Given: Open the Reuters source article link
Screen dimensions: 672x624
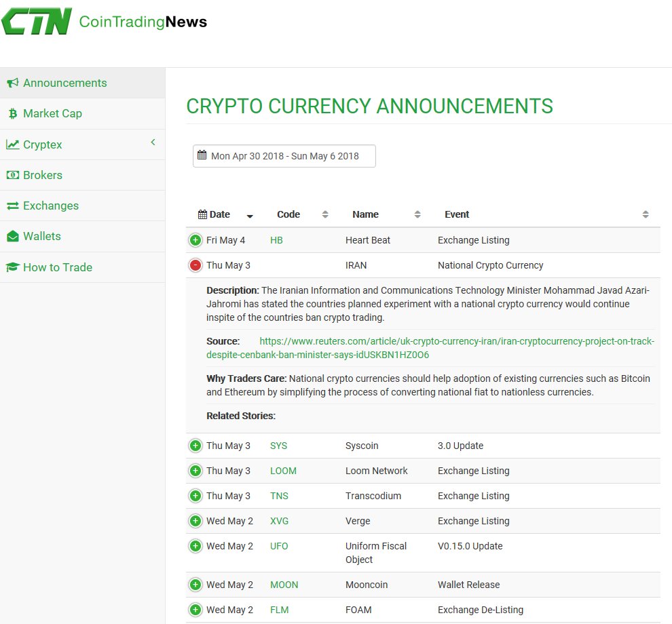Looking at the screenshot, I should (430, 348).
